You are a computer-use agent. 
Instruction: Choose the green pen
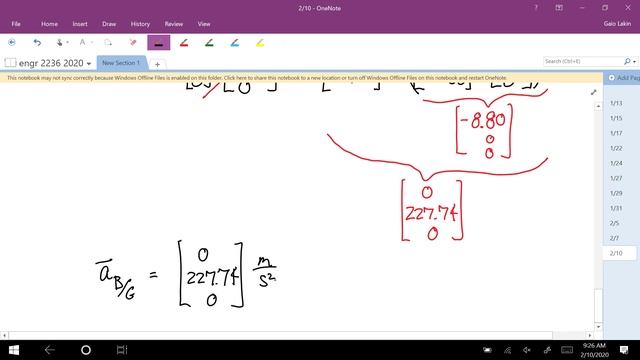click(x=209, y=42)
